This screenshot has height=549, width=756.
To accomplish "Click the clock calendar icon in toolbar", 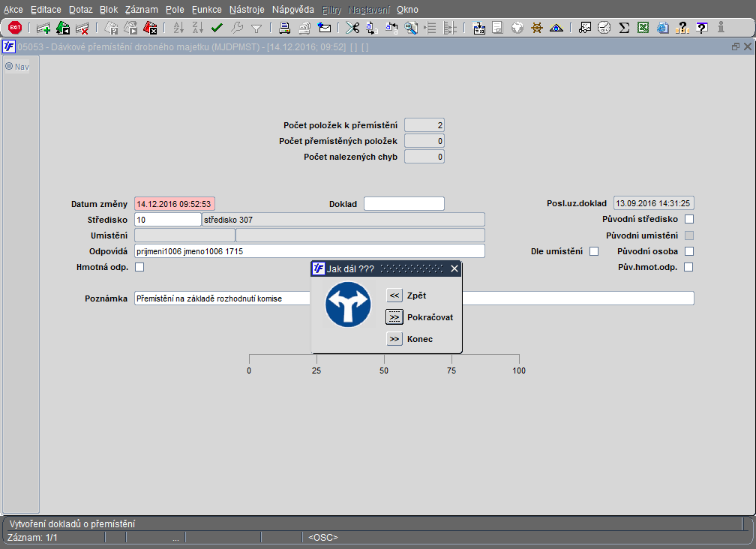I will coord(604,28).
